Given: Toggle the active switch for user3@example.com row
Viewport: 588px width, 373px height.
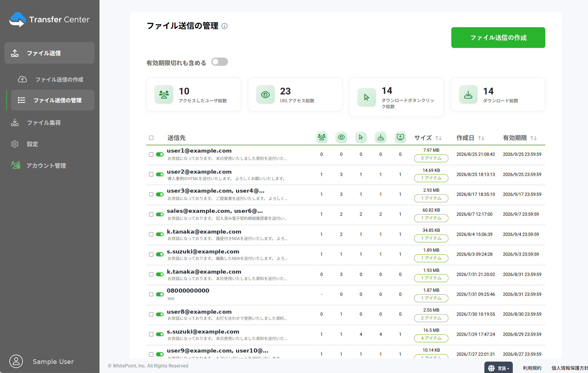Looking at the screenshot, I should tap(160, 194).
